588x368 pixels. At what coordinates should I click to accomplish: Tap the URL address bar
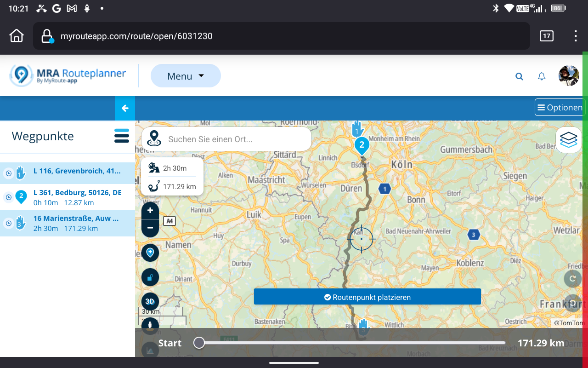click(281, 36)
